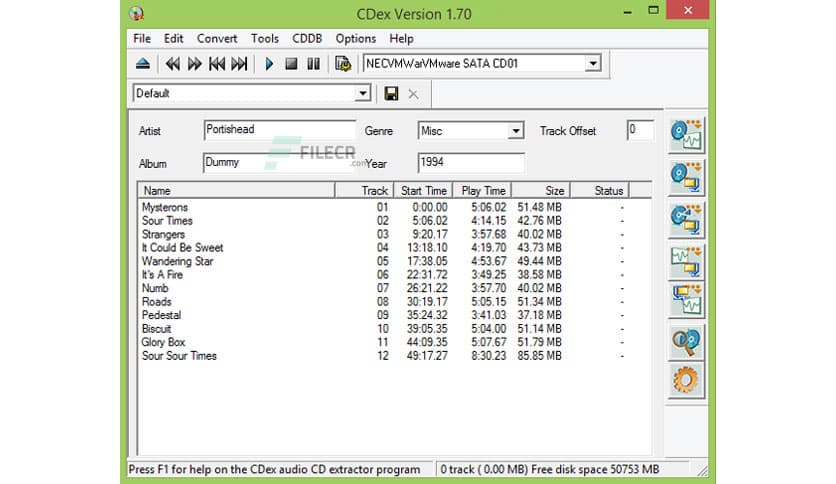Click the fast forward button
Image resolution: width=836 pixels, height=484 pixels.
pyautogui.click(x=195, y=64)
